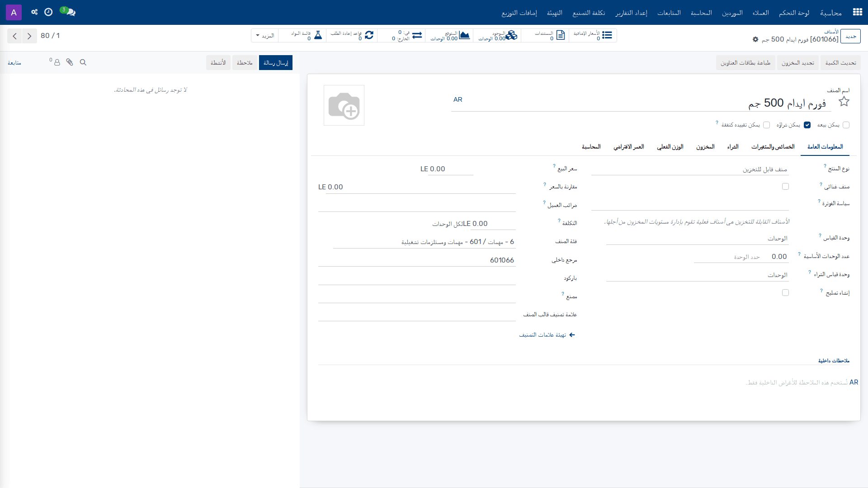Toggle the 'صنف غذائي' checkbox
Screen dimensions: 868x488
pyautogui.click(x=785, y=187)
